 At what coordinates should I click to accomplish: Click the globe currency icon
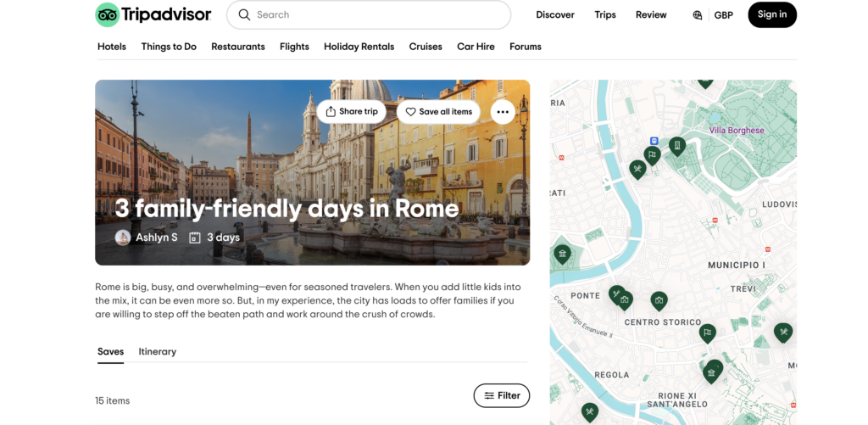(x=698, y=15)
